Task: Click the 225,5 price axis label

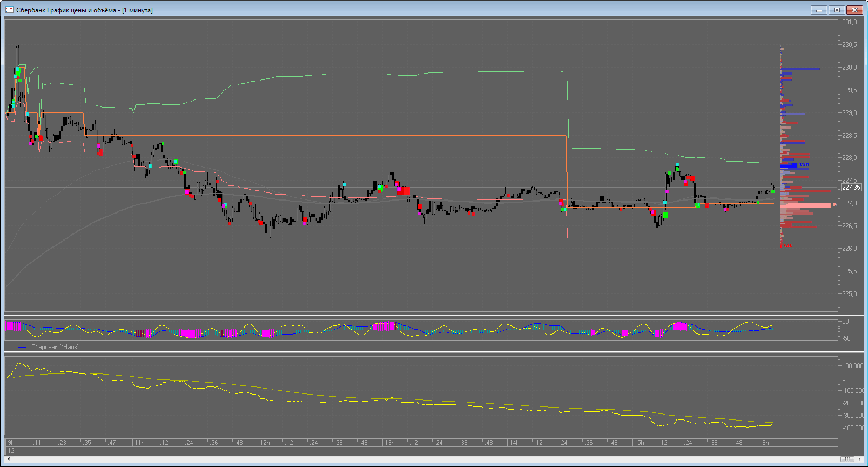Action: [850, 271]
